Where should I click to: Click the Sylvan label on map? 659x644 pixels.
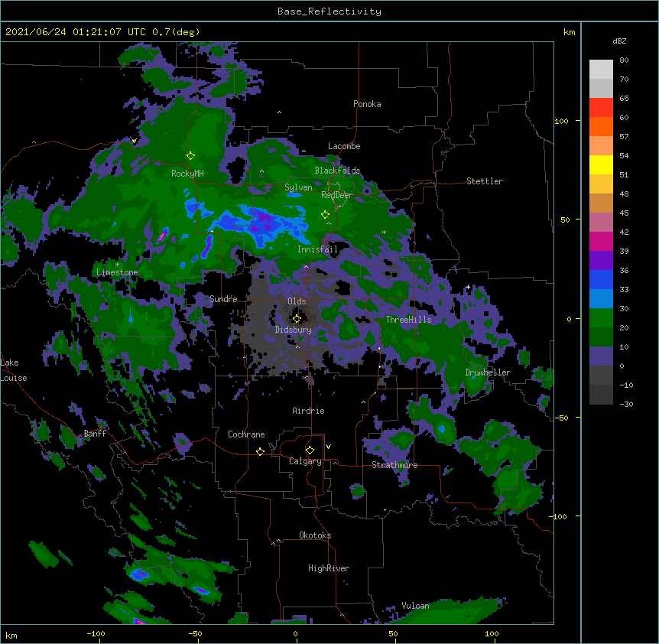click(298, 187)
